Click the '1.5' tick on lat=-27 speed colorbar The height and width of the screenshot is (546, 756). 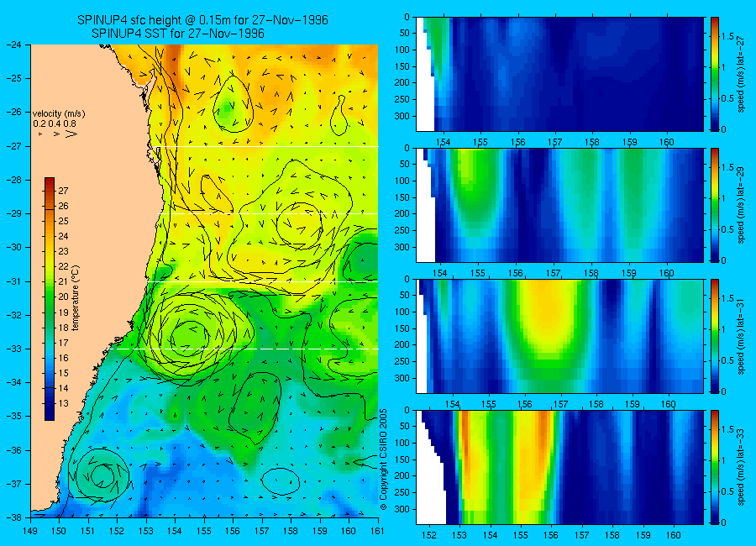[x=727, y=37]
